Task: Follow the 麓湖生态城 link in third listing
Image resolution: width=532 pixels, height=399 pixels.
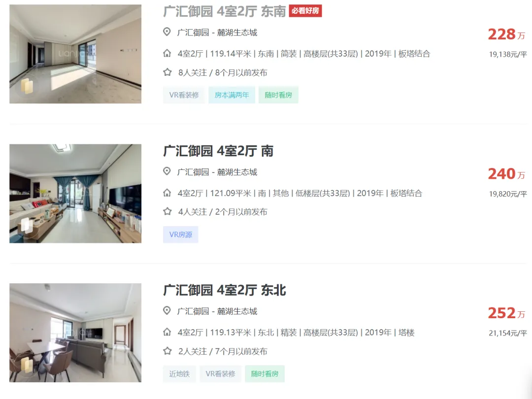Action: (x=237, y=311)
